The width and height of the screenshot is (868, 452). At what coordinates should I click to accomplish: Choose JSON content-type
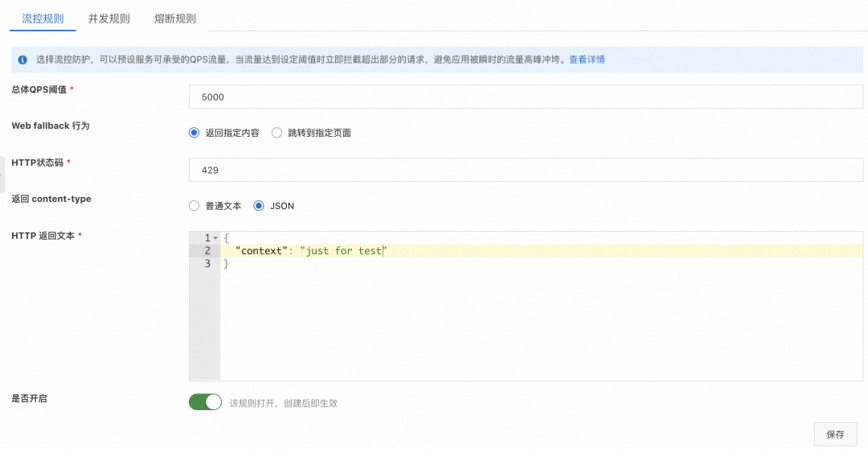click(259, 206)
